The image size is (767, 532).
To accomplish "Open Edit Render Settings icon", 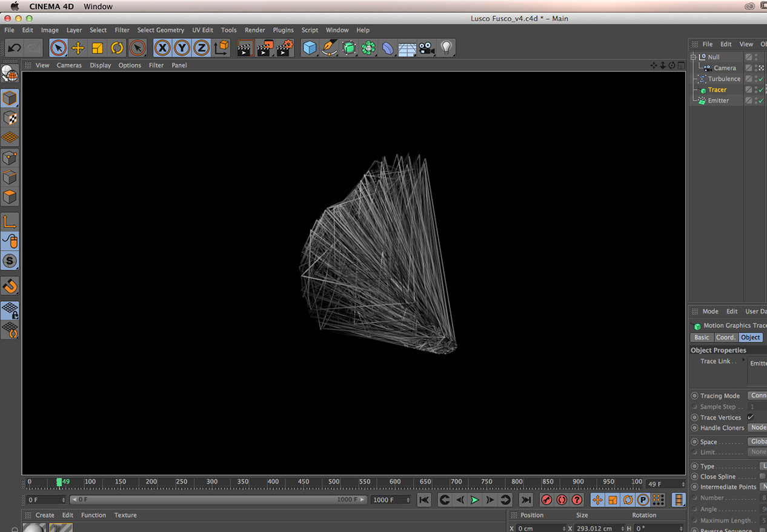I will [285, 48].
